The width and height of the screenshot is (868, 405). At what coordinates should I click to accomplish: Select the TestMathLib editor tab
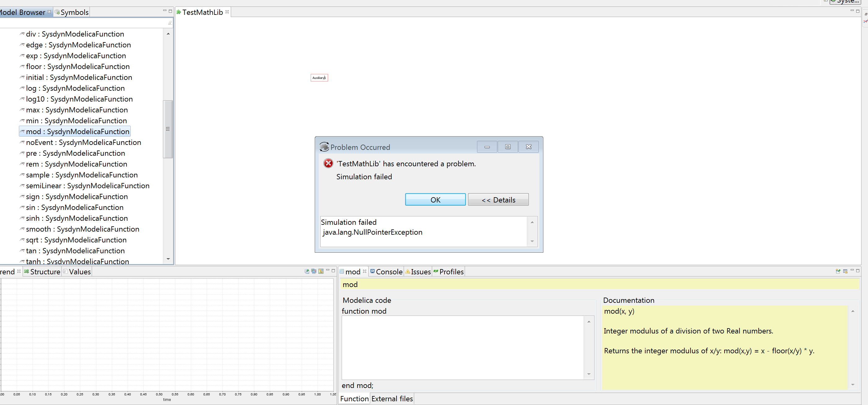(203, 12)
